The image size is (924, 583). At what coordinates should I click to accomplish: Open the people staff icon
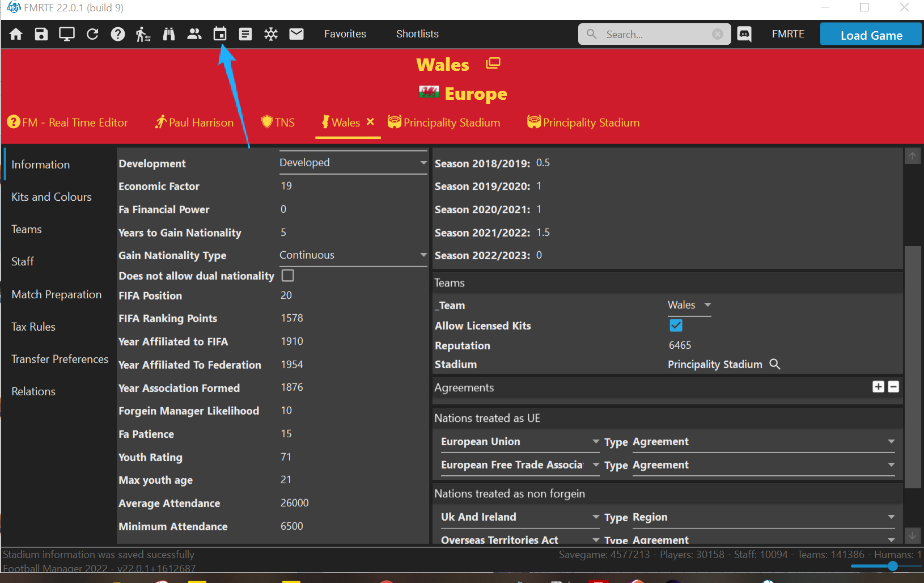194,34
